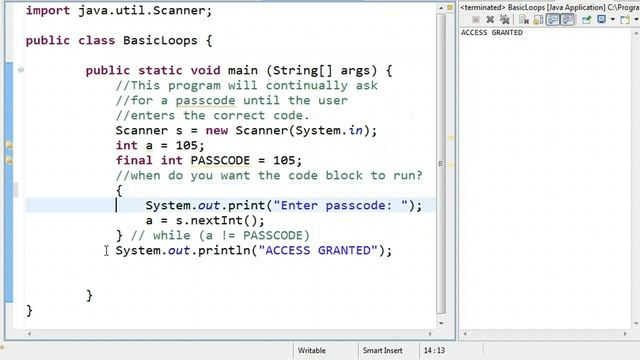
Task: Click editor horizontal scrollbar left arrow
Action: 29,333
